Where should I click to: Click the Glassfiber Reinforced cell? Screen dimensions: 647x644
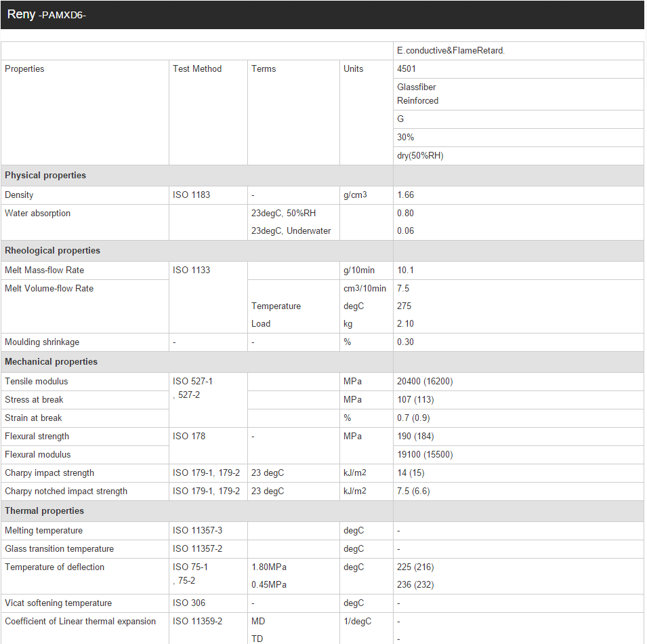pos(417,94)
